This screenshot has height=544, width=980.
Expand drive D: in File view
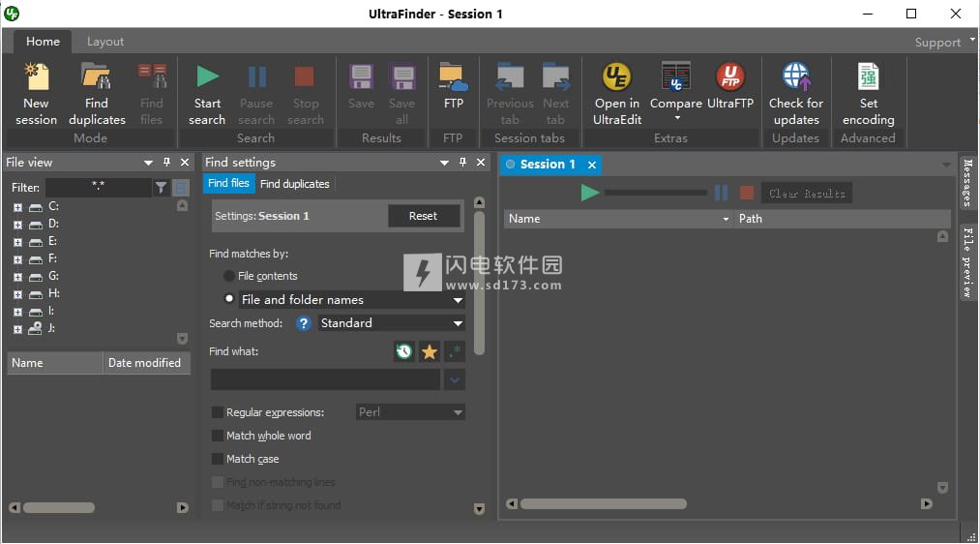coord(17,225)
